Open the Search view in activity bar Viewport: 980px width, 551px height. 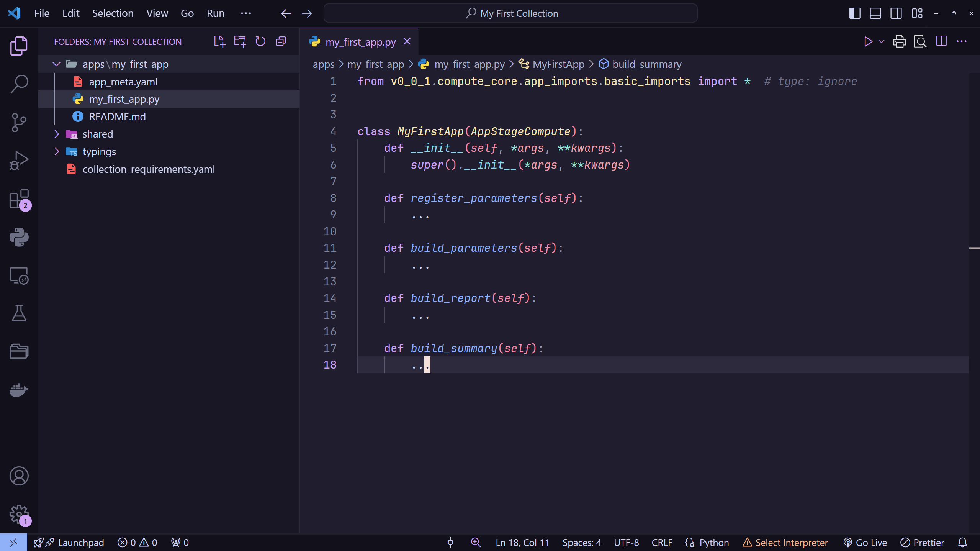point(18,84)
